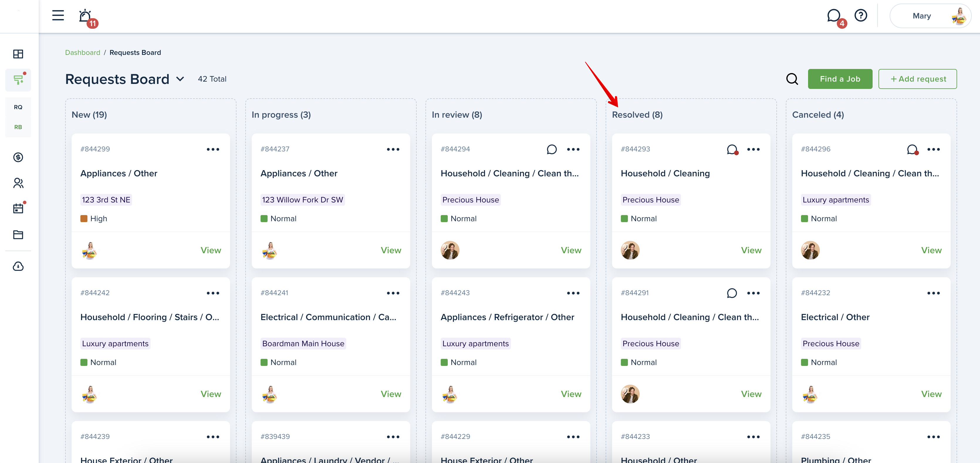Open more options for request #844242
The width and height of the screenshot is (980, 463).
click(213, 293)
